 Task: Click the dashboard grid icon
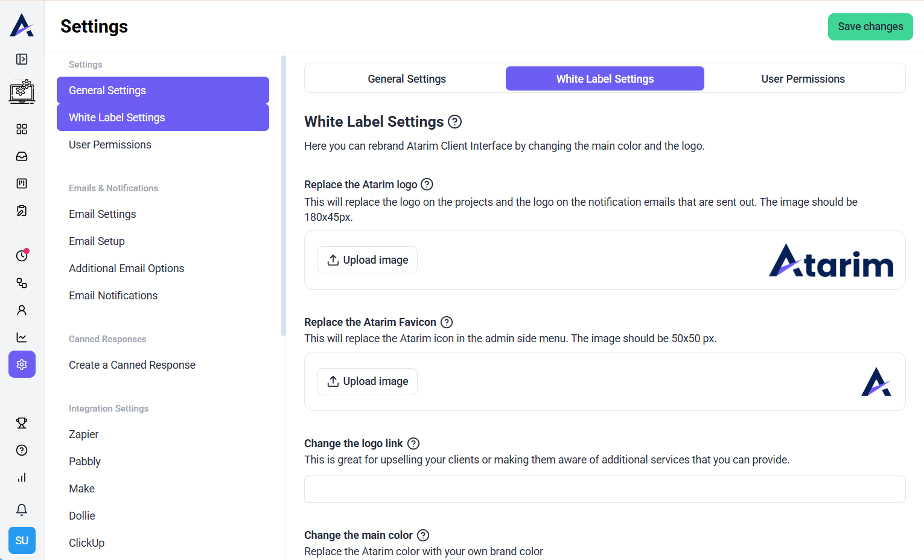click(22, 129)
